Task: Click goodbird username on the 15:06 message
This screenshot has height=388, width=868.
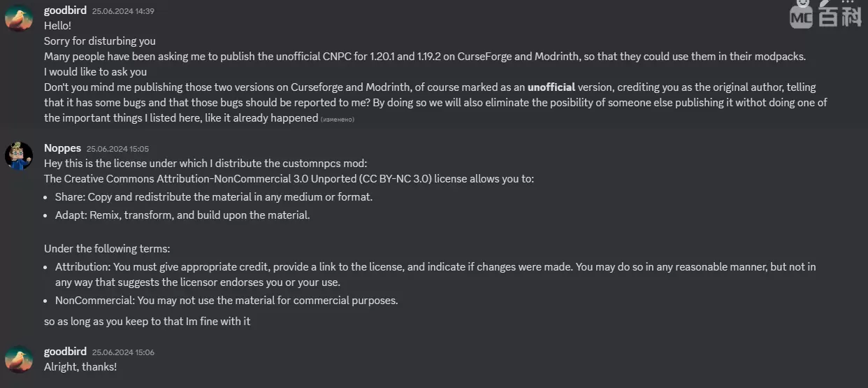Action: 65,351
